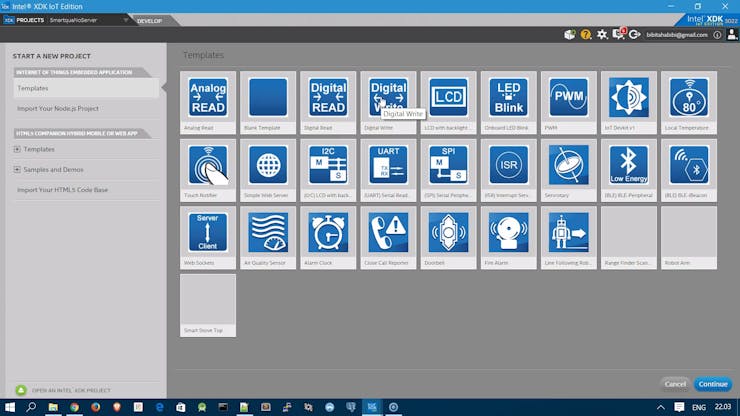Click the logout arrow icon
The width and height of the screenshot is (740, 416).
(634, 34)
